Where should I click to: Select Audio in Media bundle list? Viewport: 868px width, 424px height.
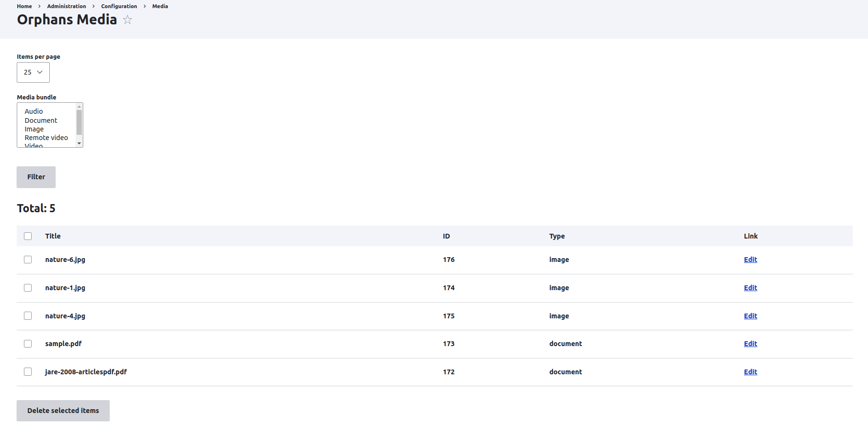34,111
